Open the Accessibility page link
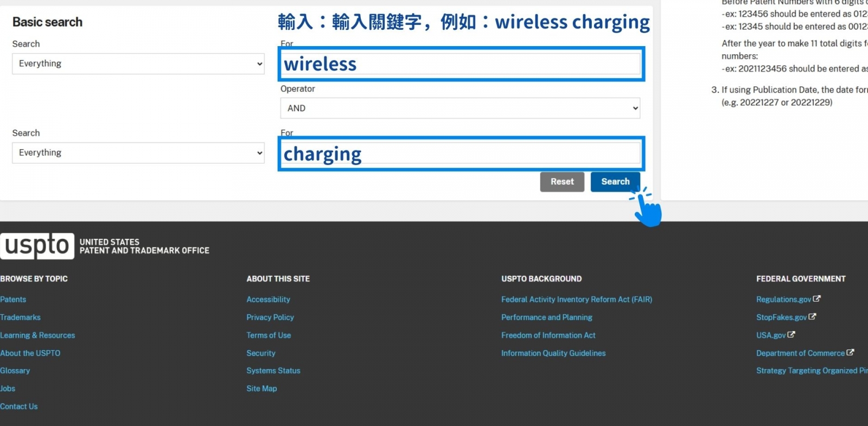The width and height of the screenshot is (868, 426). coord(268,300)
